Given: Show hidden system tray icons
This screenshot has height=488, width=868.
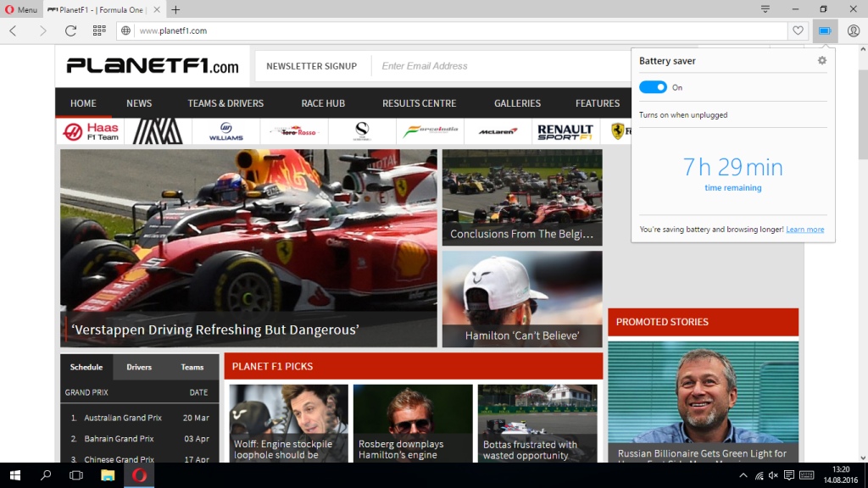Looking at the screenshot, I should coord(743,475).
